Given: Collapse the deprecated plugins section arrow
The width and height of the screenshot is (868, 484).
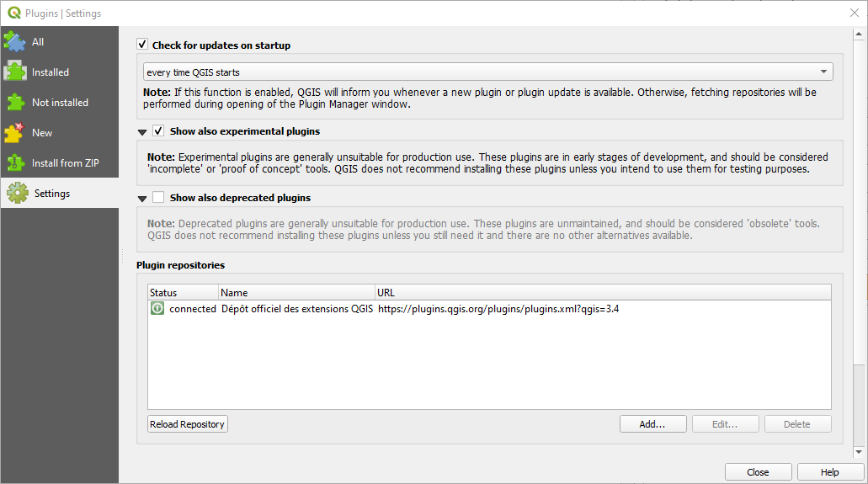Looking at the screenshot, I should pos(142,199).
